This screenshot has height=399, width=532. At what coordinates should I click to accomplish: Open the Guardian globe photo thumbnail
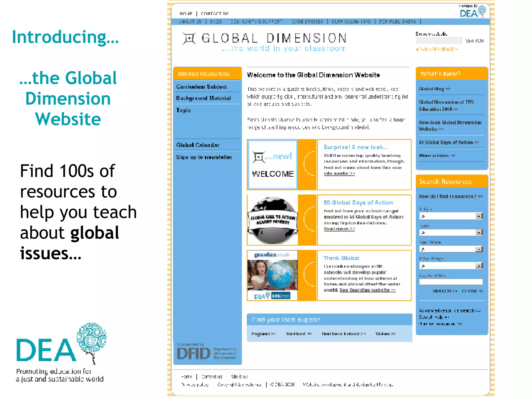[x=272, y=275]
